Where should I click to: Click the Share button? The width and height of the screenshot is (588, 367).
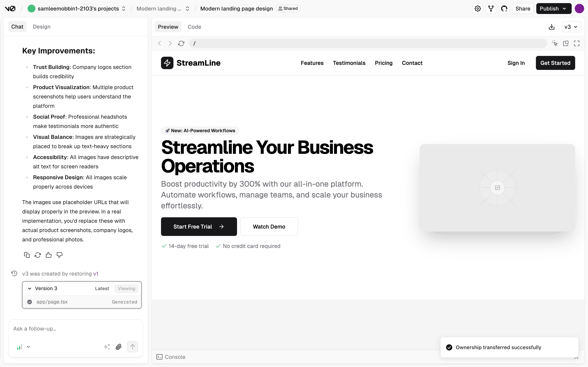click(x=523, y=9)
